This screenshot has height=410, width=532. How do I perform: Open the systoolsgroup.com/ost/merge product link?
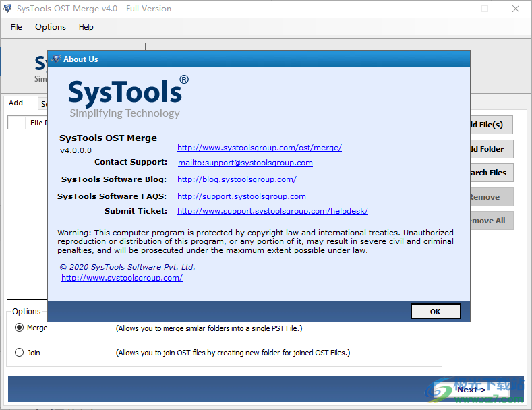coord(259,148)
